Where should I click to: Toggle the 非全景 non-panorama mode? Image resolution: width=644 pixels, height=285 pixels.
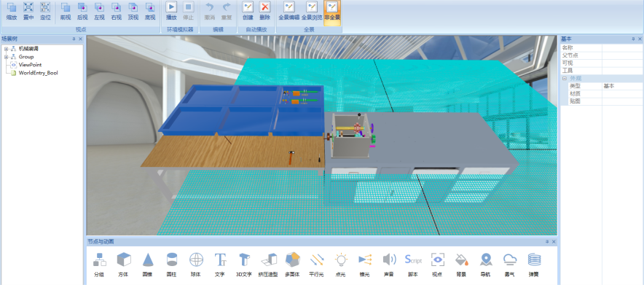[x=332, y=12]
